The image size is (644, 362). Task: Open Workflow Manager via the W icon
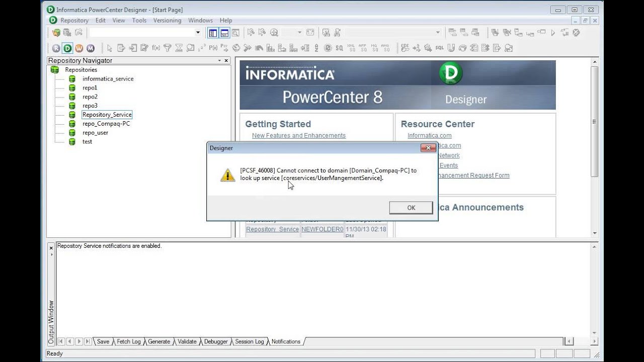(x=79, y=48)
